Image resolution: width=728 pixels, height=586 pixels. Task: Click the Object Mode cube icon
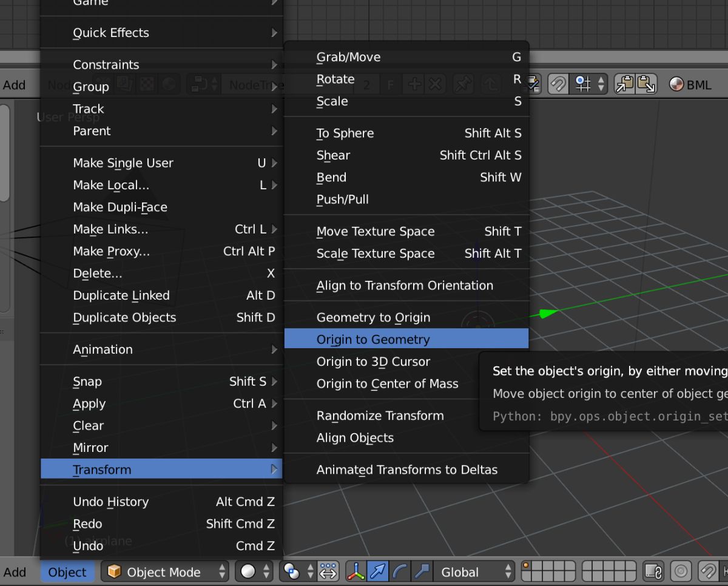(114, 572)
